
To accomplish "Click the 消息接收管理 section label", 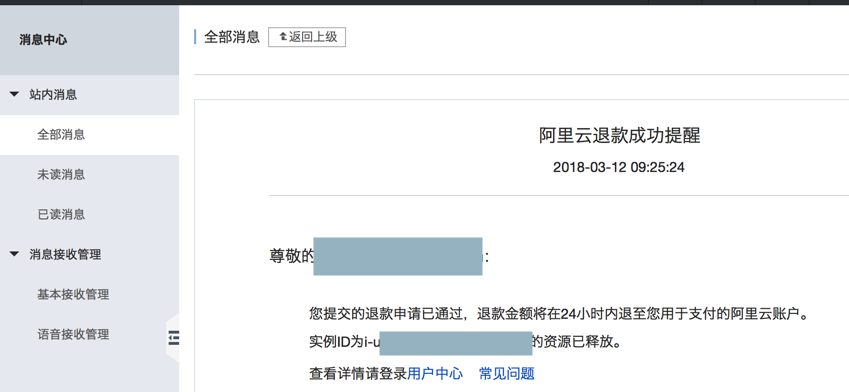I will 65,254.
